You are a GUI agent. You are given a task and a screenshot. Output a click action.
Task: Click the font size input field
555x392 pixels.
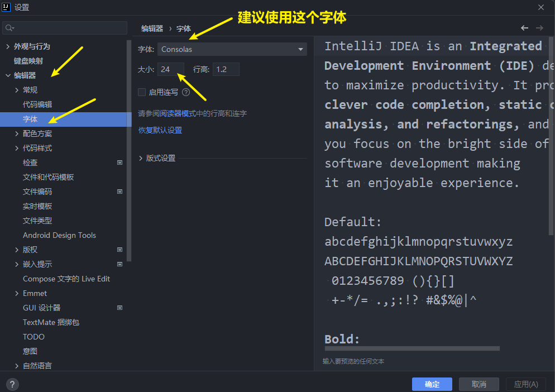click(170, 69)
